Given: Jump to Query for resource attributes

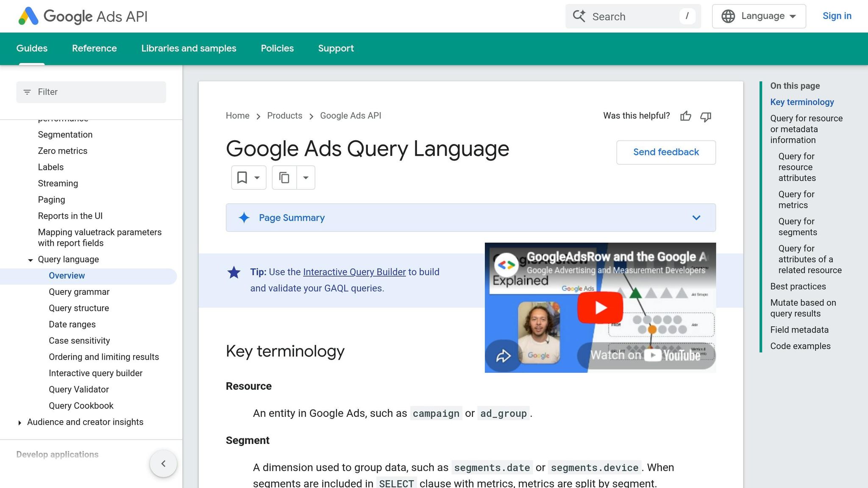Looking at the screenshot, I should pyautogui.click(x=797, y=167).
